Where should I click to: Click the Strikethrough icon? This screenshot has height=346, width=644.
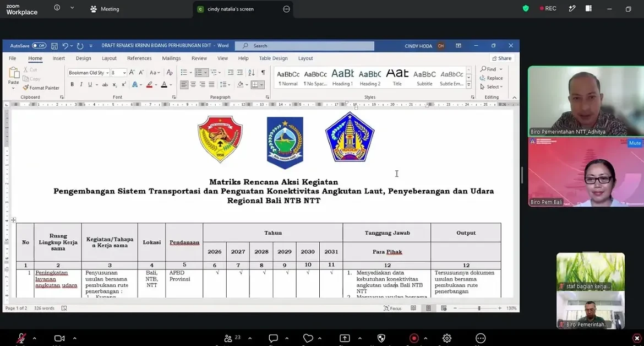[x=105, y=85]
